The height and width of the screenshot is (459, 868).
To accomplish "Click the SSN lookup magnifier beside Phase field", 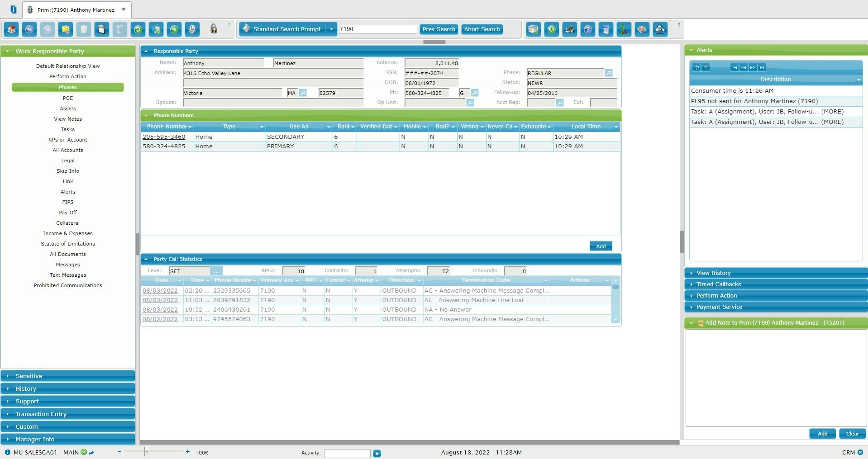I will 608,73.
